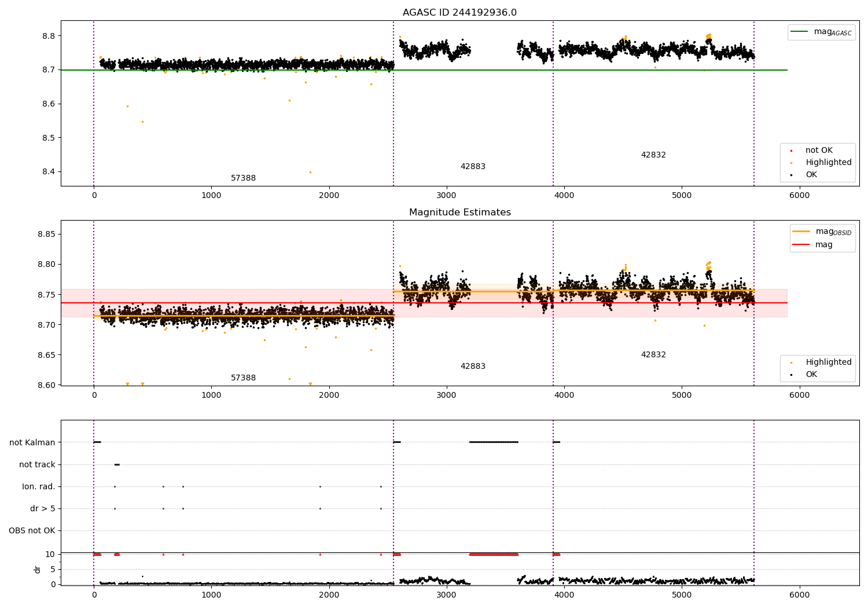Screen dimensions: 868x608
Task: Click the obsid label 42832 in the top plot
Action: (653, 155)
